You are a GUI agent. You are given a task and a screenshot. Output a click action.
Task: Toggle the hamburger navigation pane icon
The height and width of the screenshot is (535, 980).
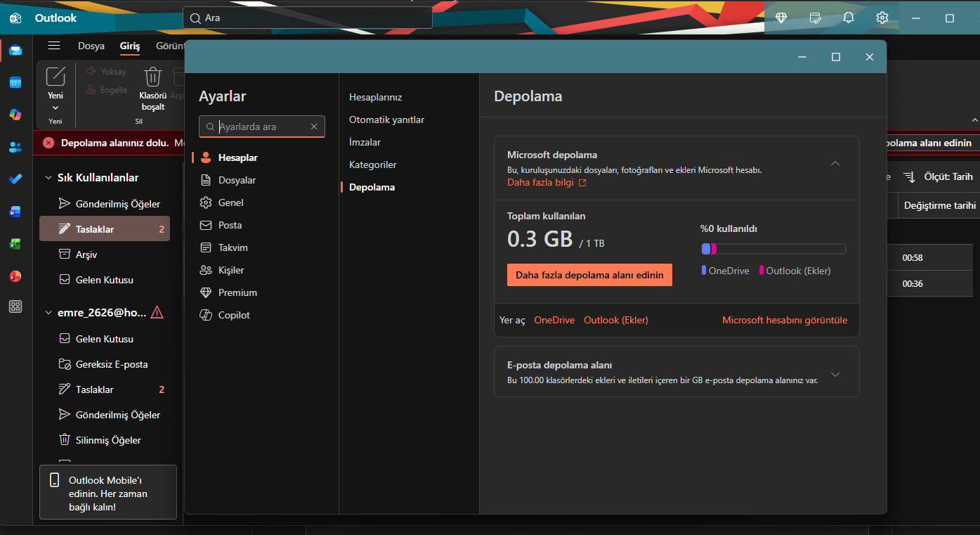54,46
